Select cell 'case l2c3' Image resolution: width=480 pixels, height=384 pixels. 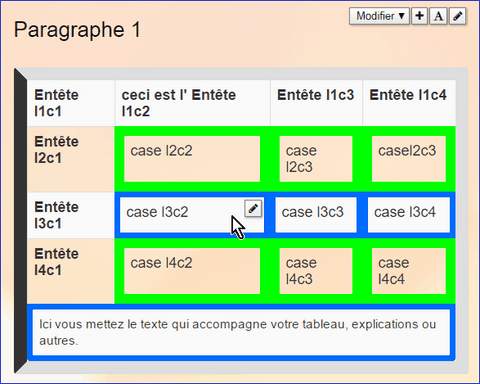[316, 159]
